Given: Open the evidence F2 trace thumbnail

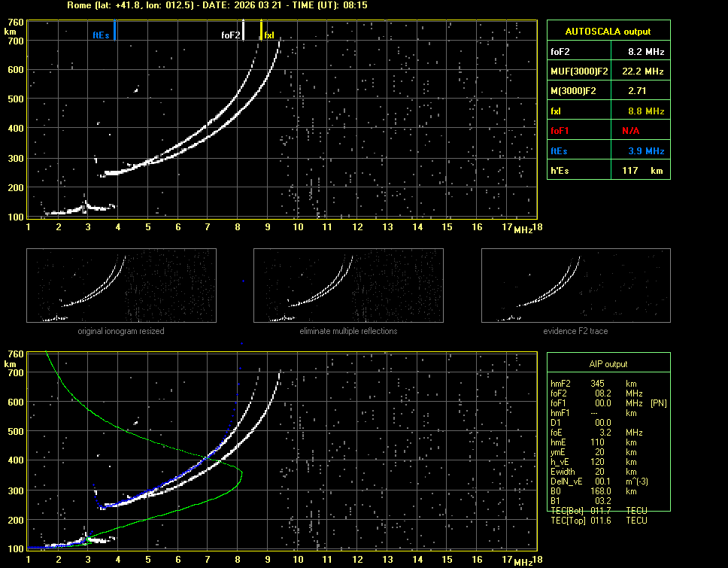Looking at the screenshot, I should pyautogui.click(x=575, y=287).
